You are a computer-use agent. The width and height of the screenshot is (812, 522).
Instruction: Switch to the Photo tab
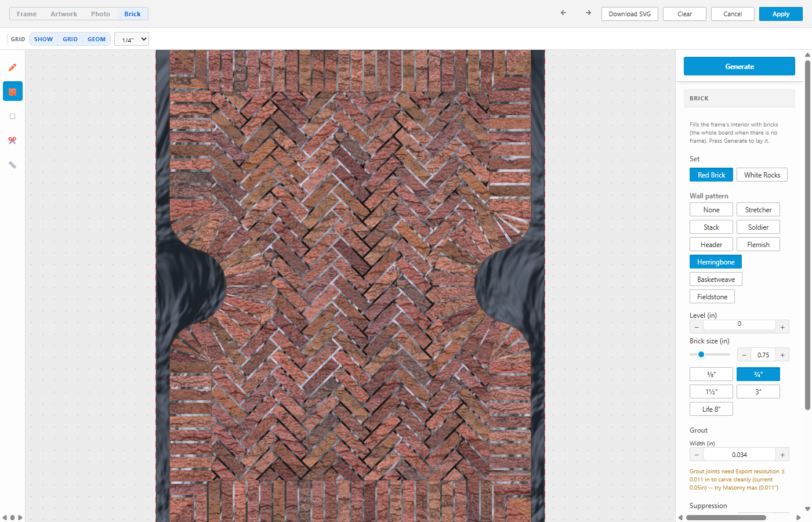[x=100, y=14]
